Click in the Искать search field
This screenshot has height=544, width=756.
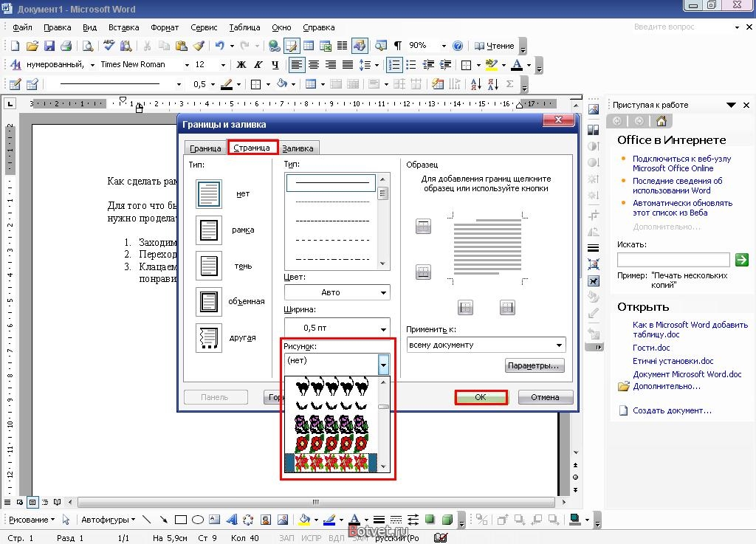(673, 260)
